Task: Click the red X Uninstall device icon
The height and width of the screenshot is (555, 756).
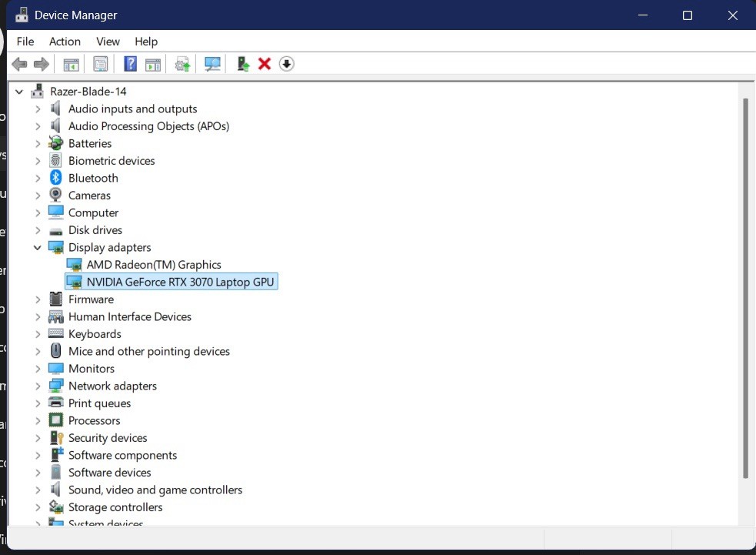Action: pos(265,64)
